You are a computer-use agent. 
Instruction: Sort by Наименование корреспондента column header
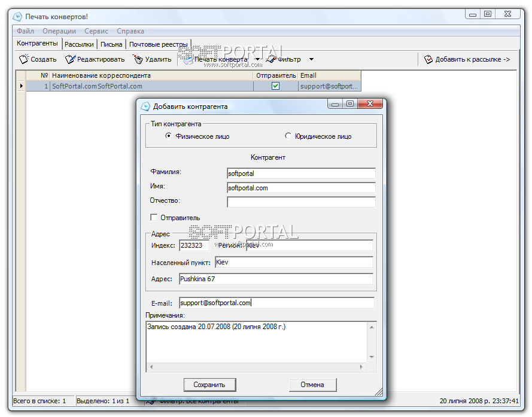tap(151, 75)
